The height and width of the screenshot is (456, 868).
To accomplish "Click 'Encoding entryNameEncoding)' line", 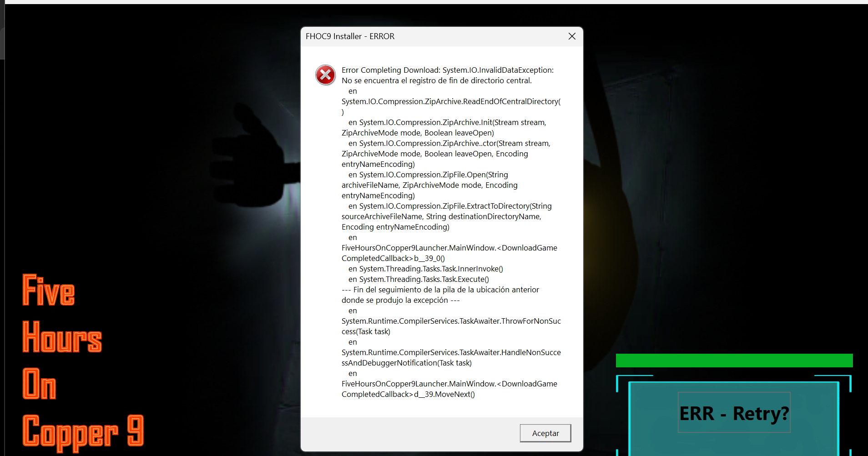I will (395, 227).
